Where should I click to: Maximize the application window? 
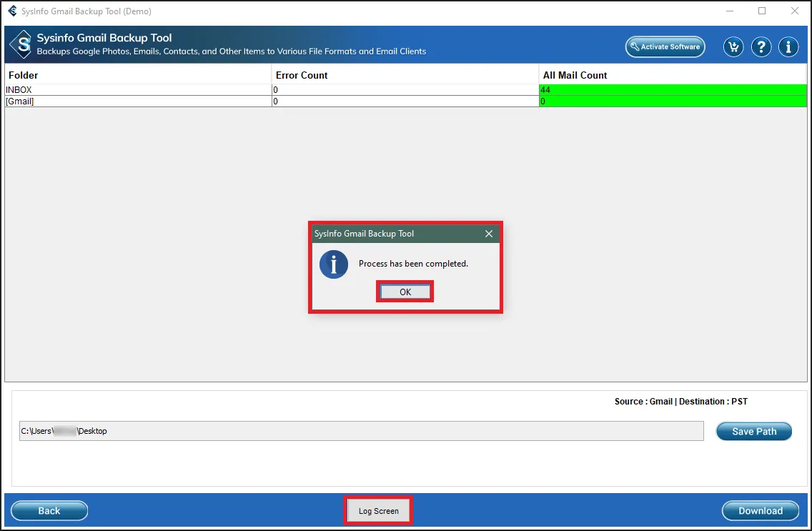click(762, 11)
